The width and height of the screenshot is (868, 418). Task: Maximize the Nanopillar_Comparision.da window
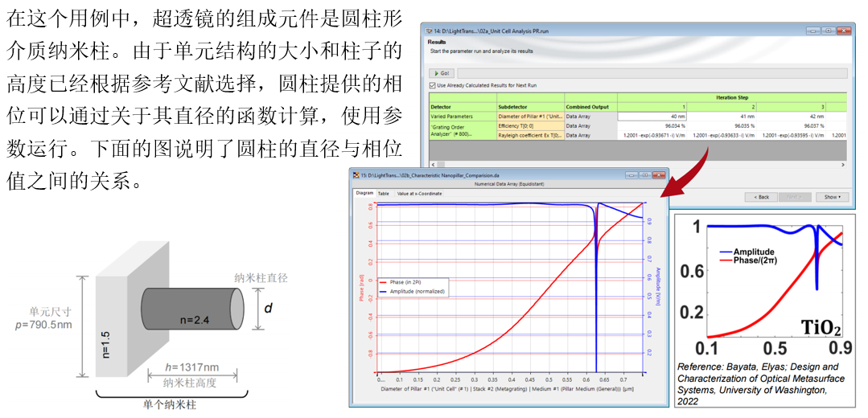coord(644,174)
